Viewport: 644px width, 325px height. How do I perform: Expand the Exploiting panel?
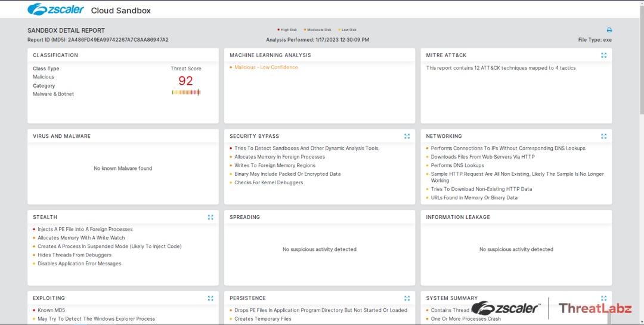[x=210, y=298]
